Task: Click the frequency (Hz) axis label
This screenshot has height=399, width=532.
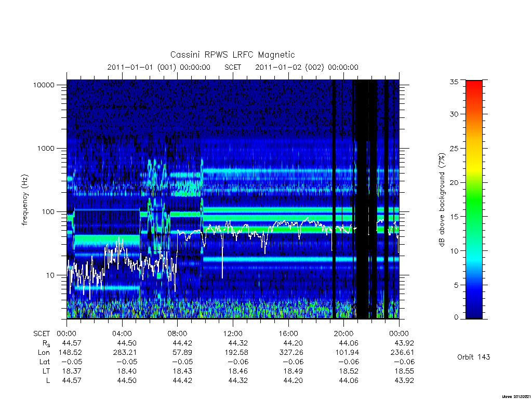Action: pos(24,200)
